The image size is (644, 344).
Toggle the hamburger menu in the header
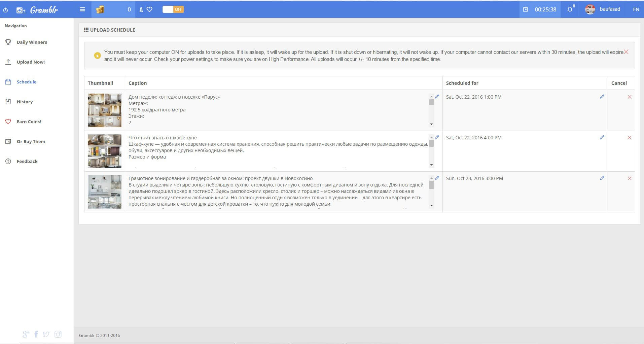[82, 9]
